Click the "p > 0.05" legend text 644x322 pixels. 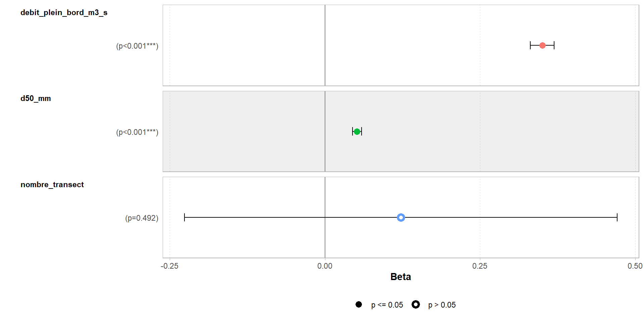[442, 305]
